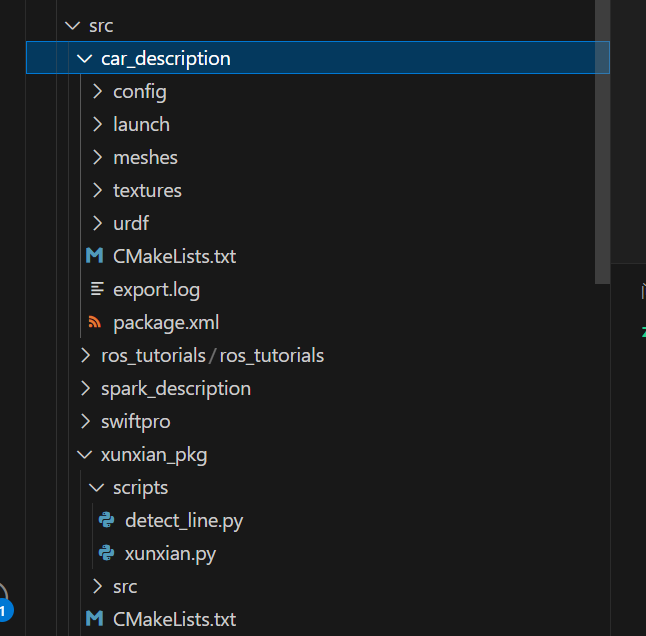Screen dimensions: 646x636
Task: Expand the launch folder chevron
Action: click(97, 124)
